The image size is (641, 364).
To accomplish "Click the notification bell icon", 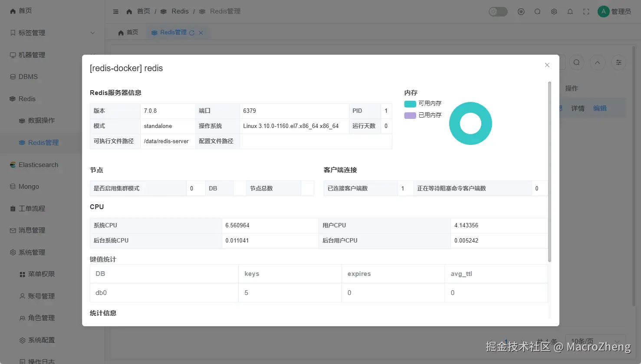I will [570, 12].
